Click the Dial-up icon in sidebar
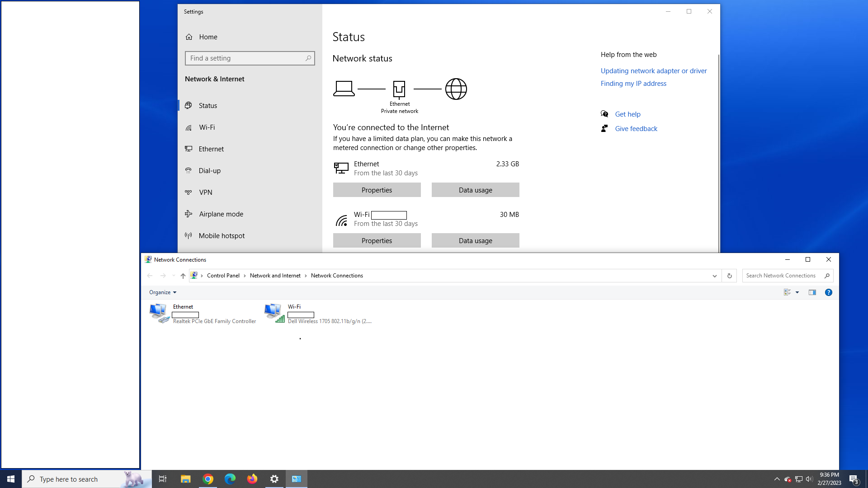The height and width of the screenshot is (488, 868). click(x=189, y=170)
